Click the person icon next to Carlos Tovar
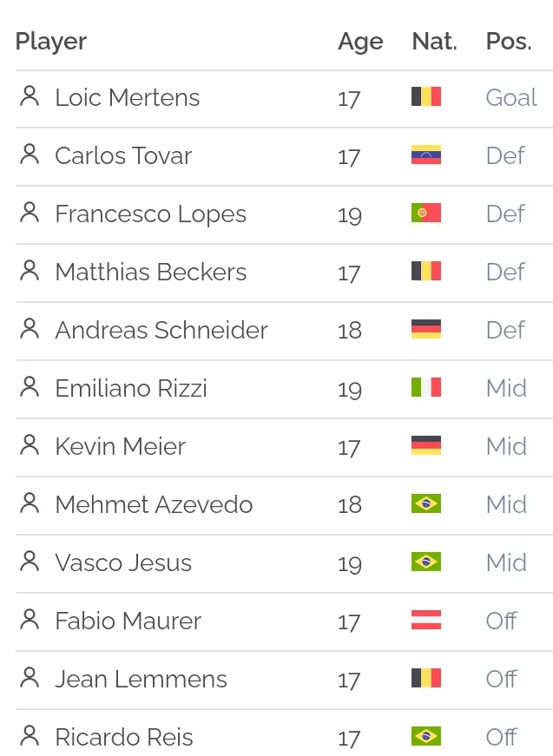 pyautogui.click(x=30, y=154)
